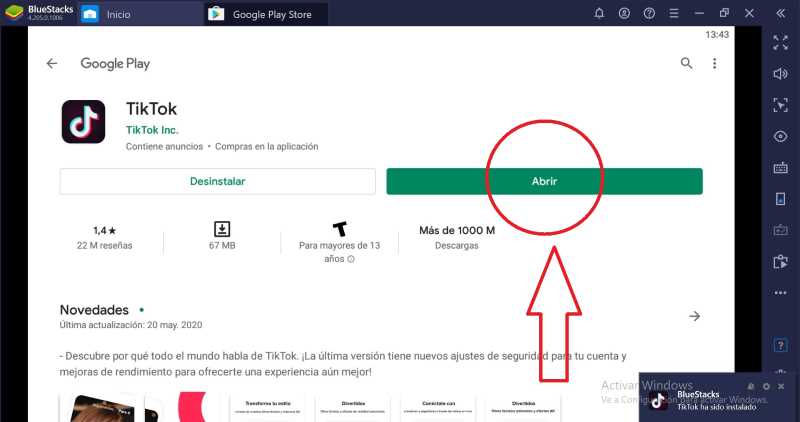
Task: Click the TikTok ha sido instalado message
Action: point(716,407)
